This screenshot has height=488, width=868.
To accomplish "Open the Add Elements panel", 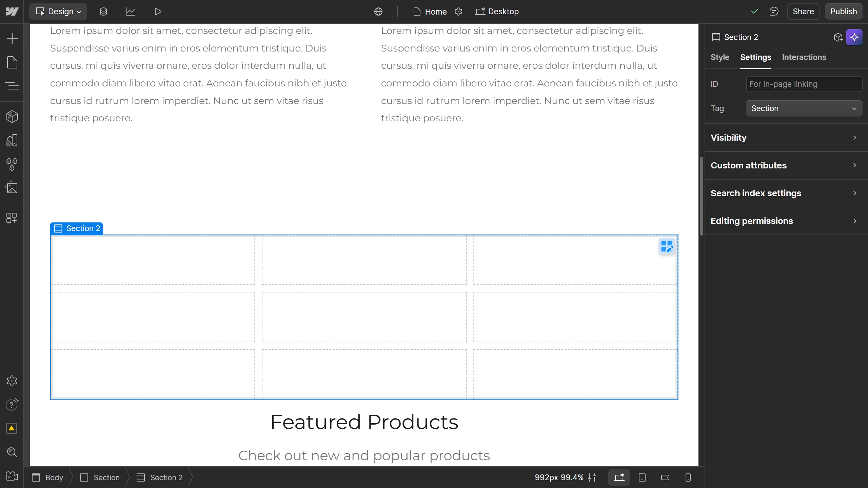I will point(12,38).
